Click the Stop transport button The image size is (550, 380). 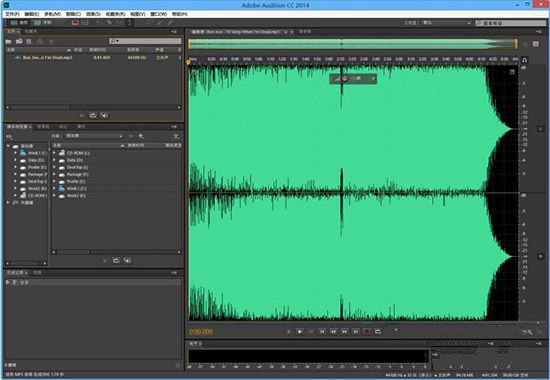[x=289, y=331]
